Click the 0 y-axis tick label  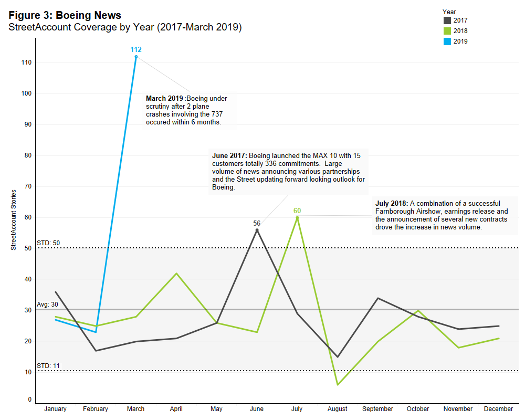pyautogui.click(x=30, y=400)
